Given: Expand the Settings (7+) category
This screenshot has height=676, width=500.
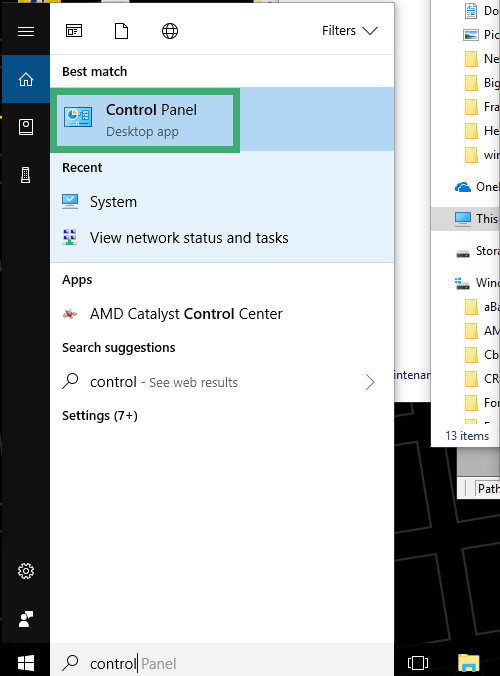Looking at the screenshot, I should [100, 416].
